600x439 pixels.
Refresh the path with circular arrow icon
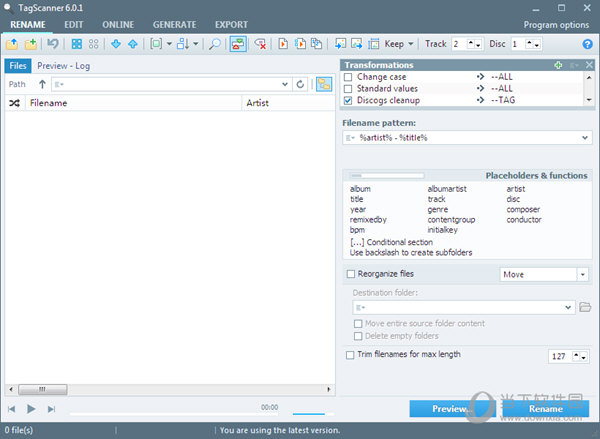(300, 84)
